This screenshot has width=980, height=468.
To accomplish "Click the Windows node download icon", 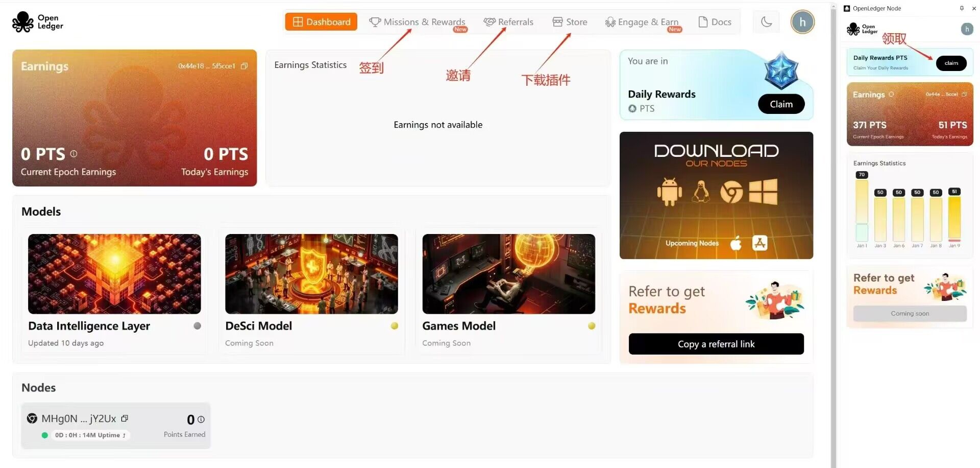I will pyautogui.click(x=763, y=192).
